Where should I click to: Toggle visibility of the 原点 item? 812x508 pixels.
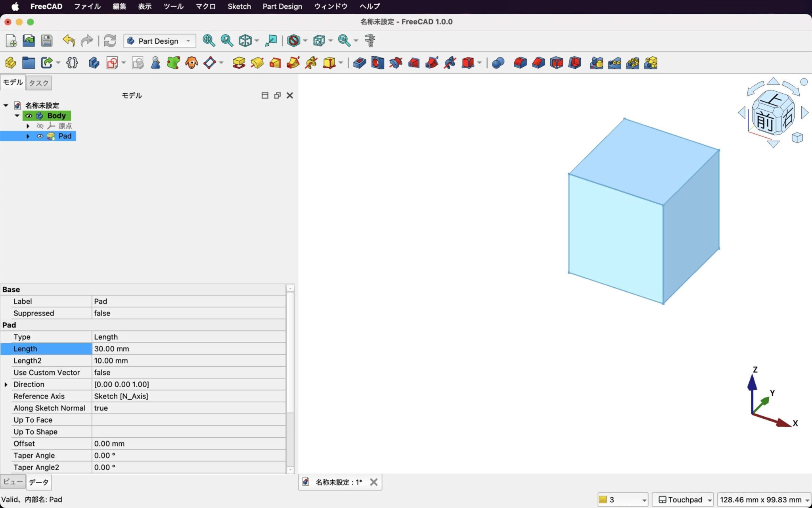(40, 126)
